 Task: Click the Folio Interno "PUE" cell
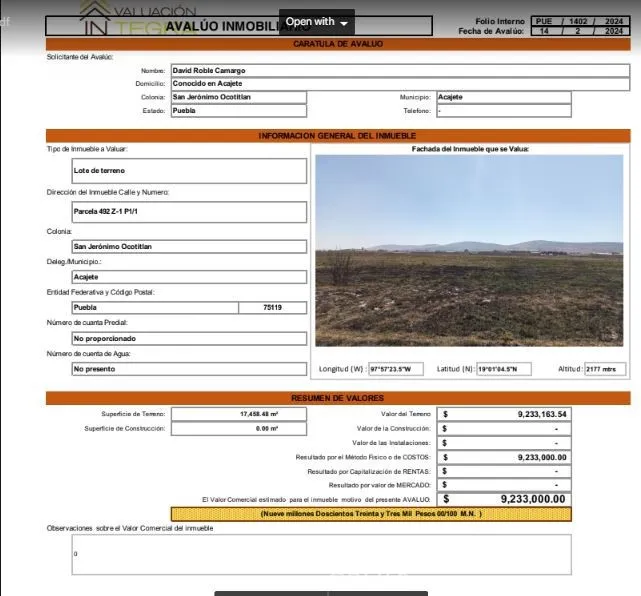pyautogui.click(x=543, y=20)
